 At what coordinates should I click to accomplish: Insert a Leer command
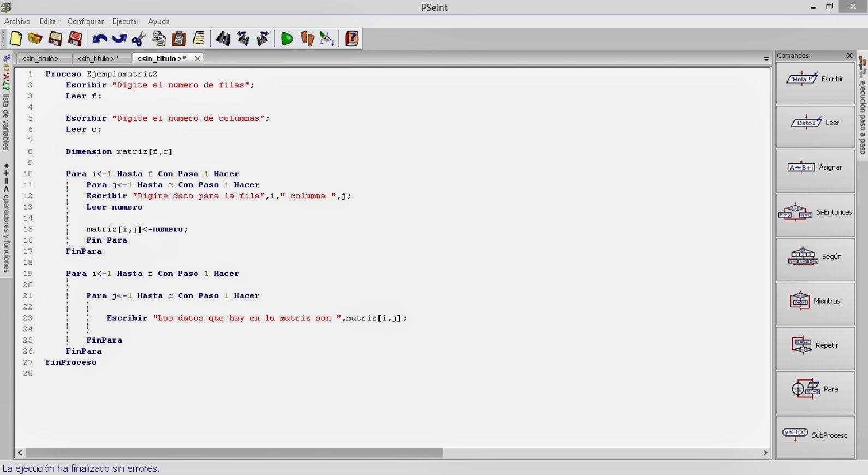[x=815, y=127]
